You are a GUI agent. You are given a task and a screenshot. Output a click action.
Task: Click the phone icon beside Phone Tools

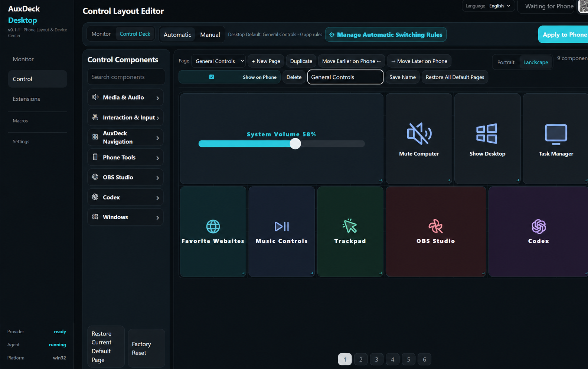[x=95, y=157]
